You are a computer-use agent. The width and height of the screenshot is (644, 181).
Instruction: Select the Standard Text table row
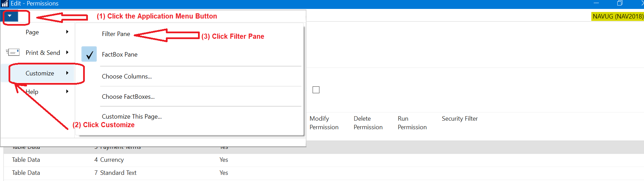pyautogui.click(x=324, y=173)
